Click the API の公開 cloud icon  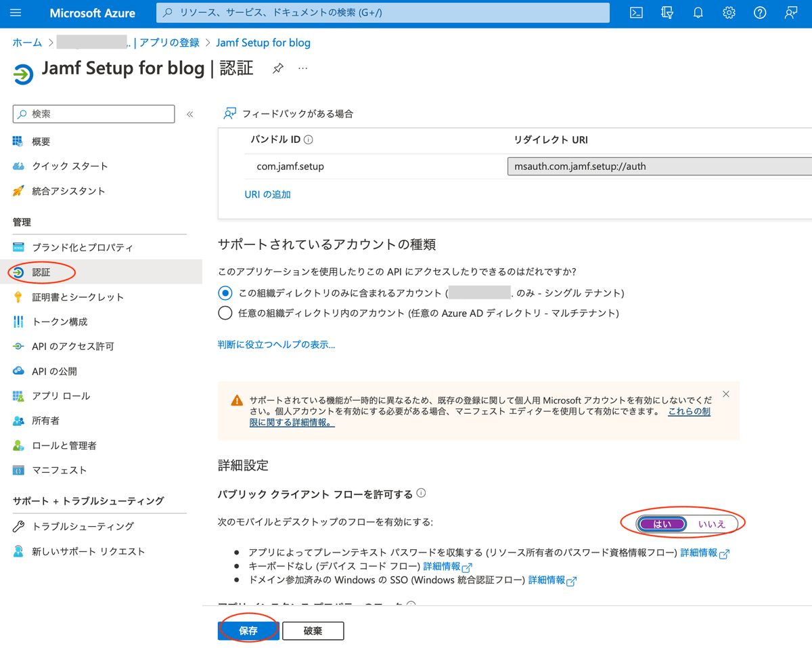18,371
